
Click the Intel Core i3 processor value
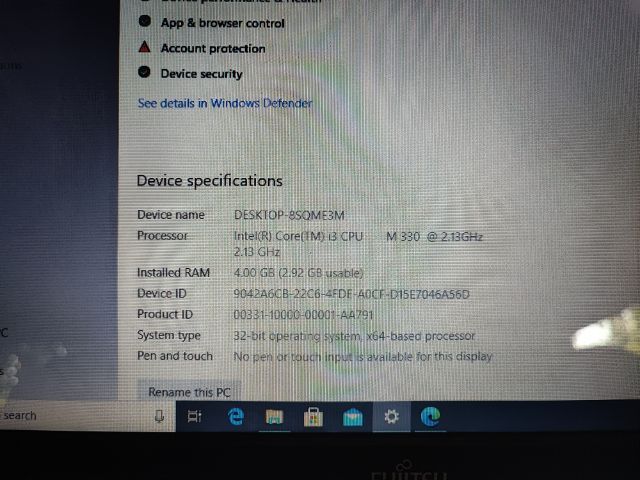click(x=358, y=244)
